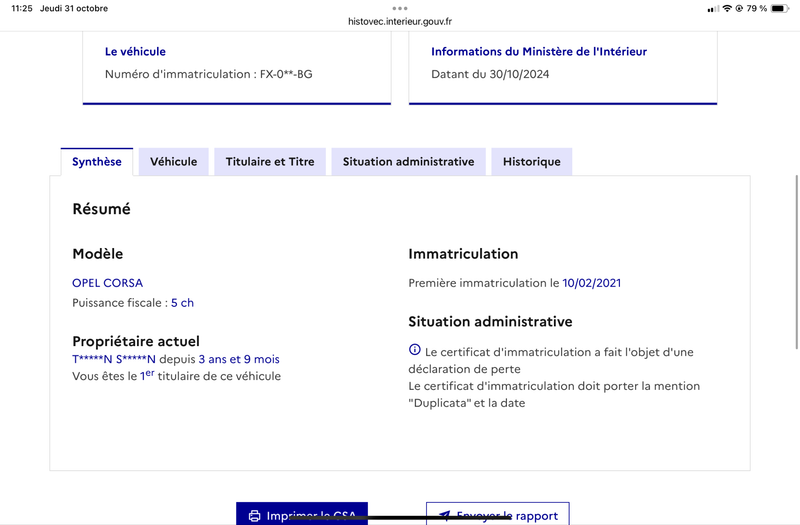Screen dimensions: 800x525
Task: Tap the cellular signal bars icon
Action: pyautogui.click(x=713, y=9)
